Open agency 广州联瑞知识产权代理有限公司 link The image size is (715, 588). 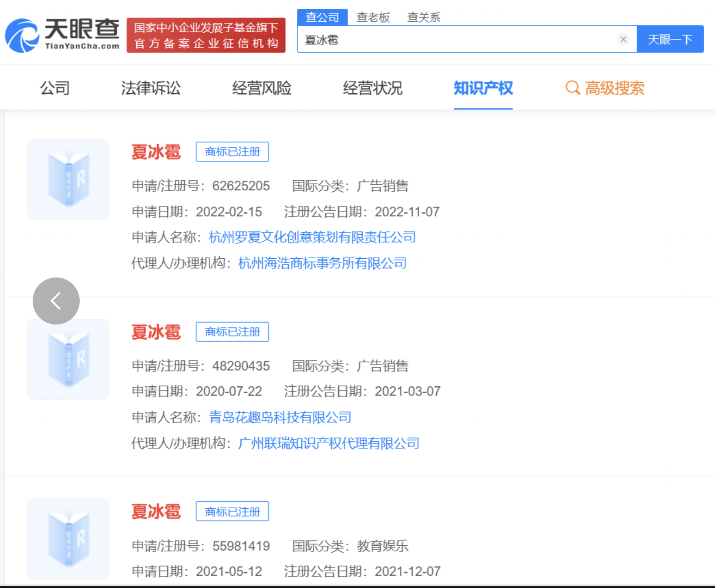tap(329, 443)
